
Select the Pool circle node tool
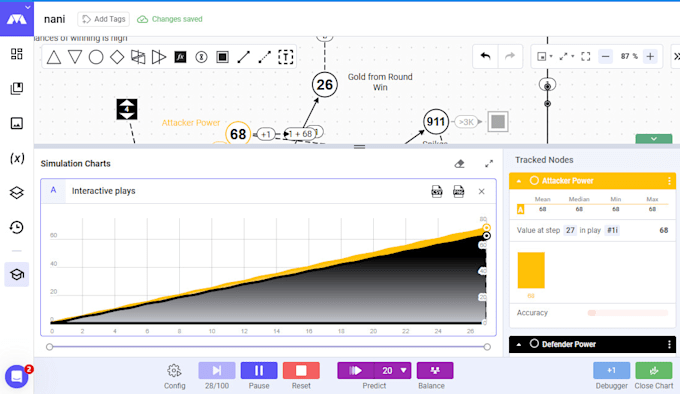pyautogui.click(x=96, y=57)
